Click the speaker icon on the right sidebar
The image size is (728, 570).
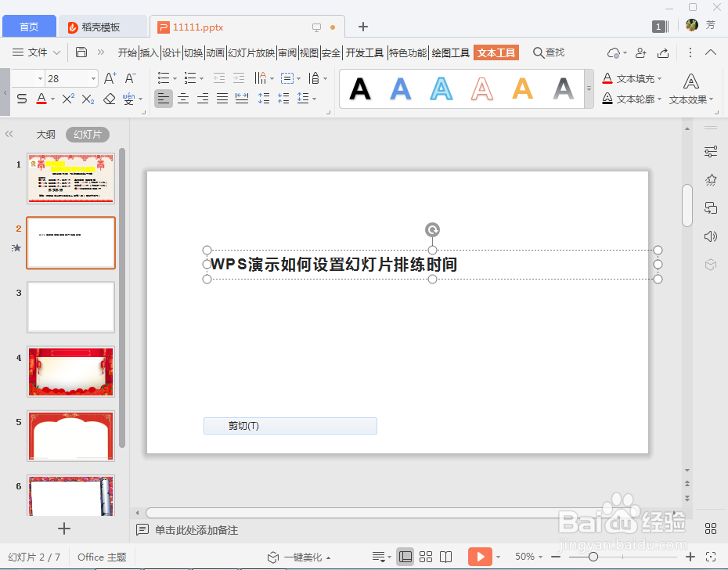tap(711, 236)
